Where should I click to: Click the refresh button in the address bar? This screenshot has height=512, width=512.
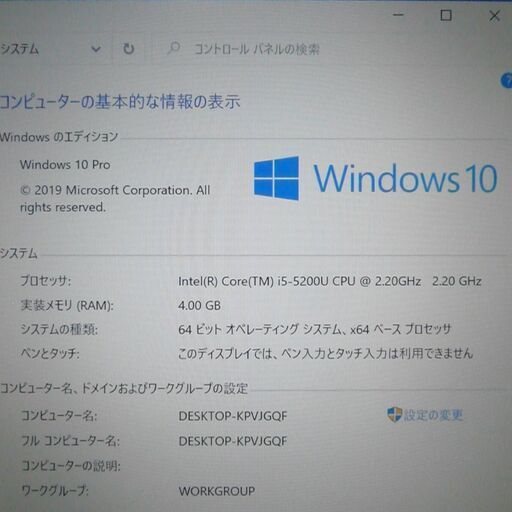(129, 49)
